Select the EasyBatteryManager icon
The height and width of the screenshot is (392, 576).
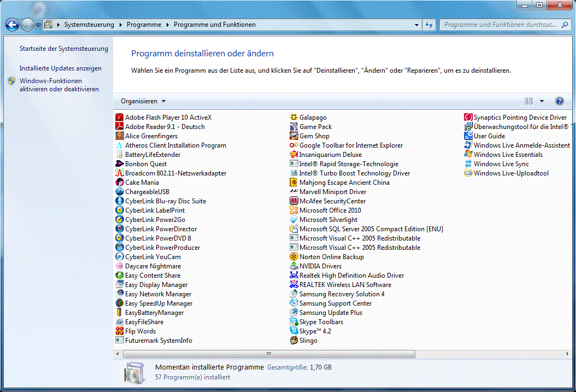119,313
